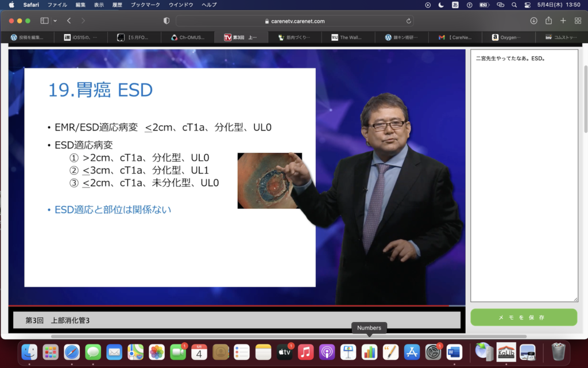Toggle the Safari sidebar

coord(44,21)
